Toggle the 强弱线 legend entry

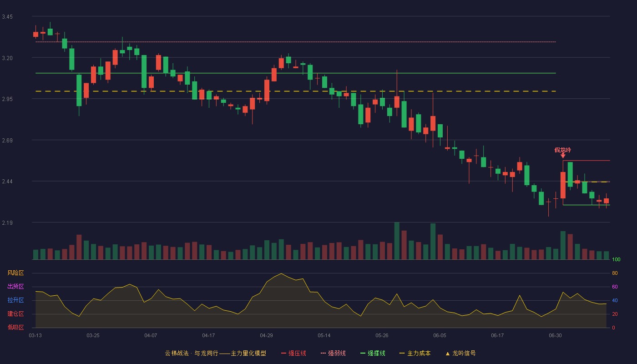(x=333, y=353)
